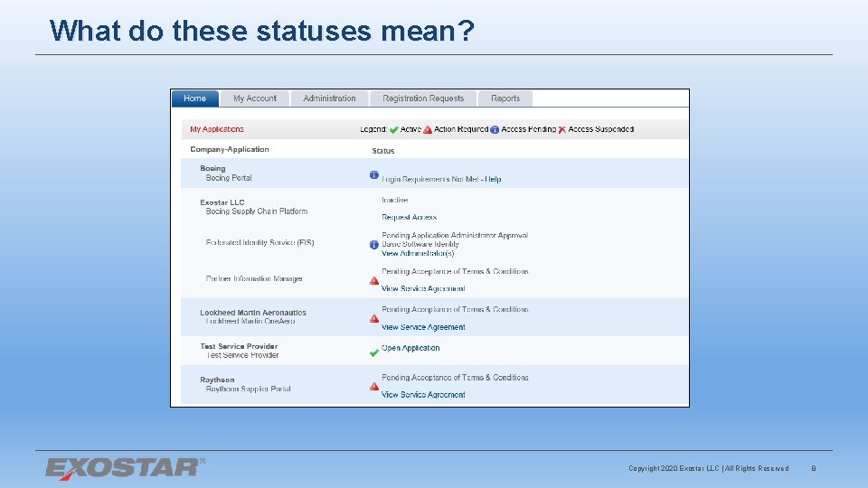
Task: Click the Inactive status text
Action: pos(395,201)
